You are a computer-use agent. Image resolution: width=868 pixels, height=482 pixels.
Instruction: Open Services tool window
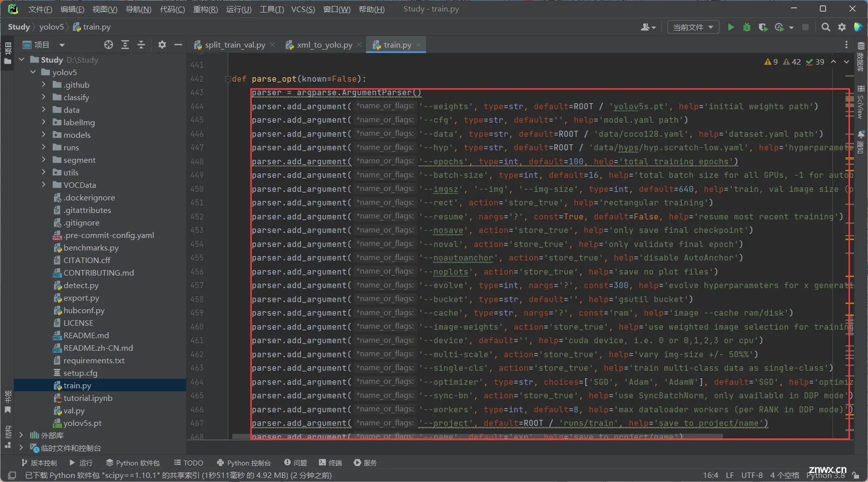coord(365,463)
